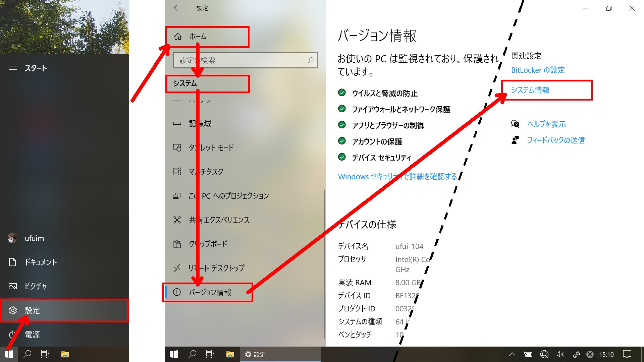The image size is (644, 362).
Task: Open 記憶域 storage settings
Action: tap(245, 124)
